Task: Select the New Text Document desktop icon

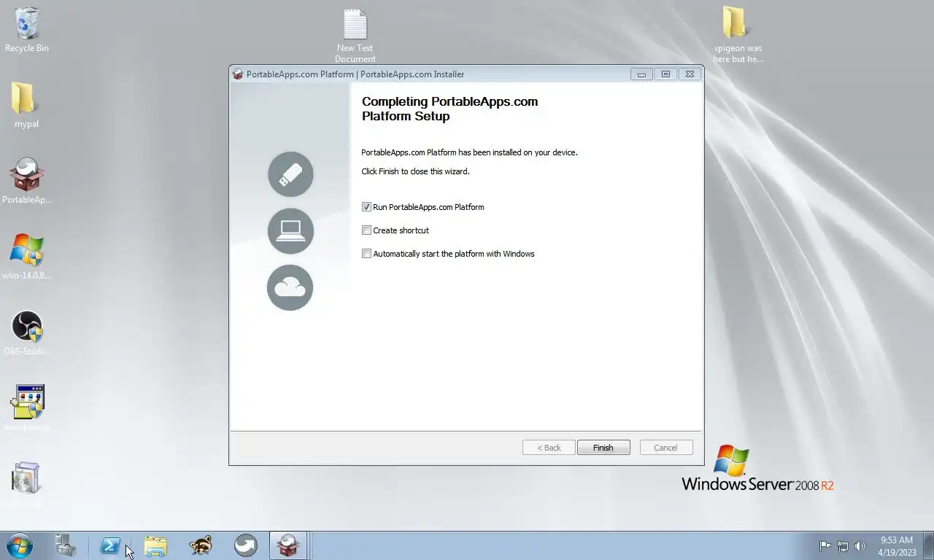Action: pos(355,35)
